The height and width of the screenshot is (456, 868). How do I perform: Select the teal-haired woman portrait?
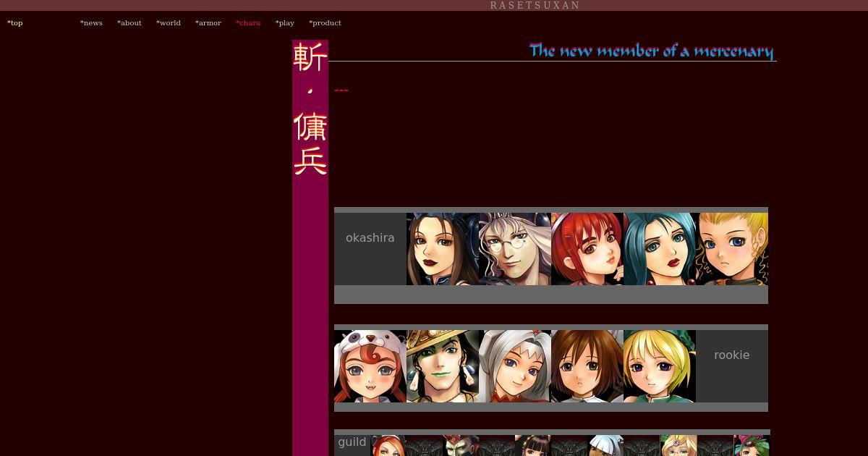pyautogui.click(x=660, y=249)
